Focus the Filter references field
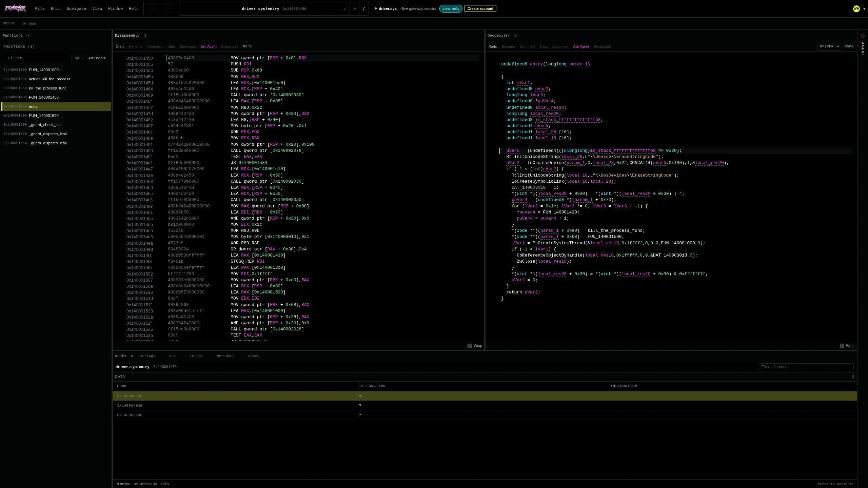Viewport: 868px width, 488px height. point(806,367)
